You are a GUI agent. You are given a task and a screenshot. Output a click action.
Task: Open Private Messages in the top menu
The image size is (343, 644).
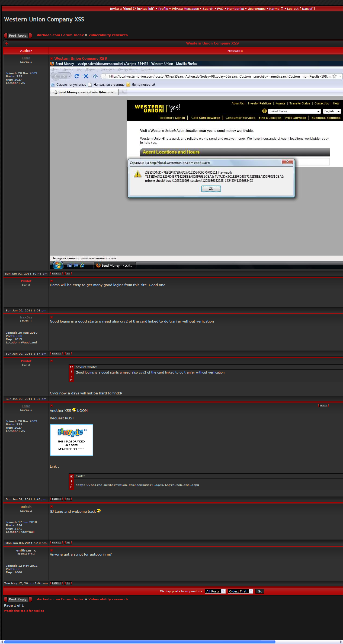click(185, 9)
